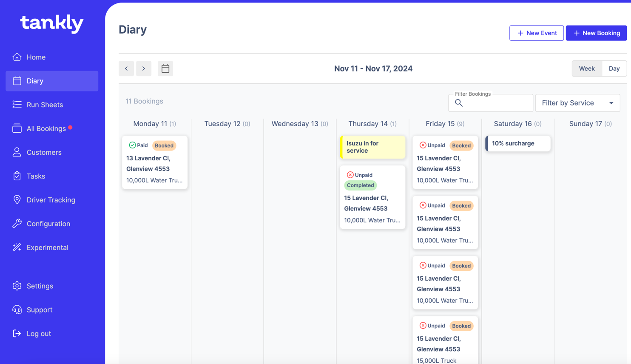The image size is (631, 364).
Task: Select the Week view toggle
Action: point(586,68)
